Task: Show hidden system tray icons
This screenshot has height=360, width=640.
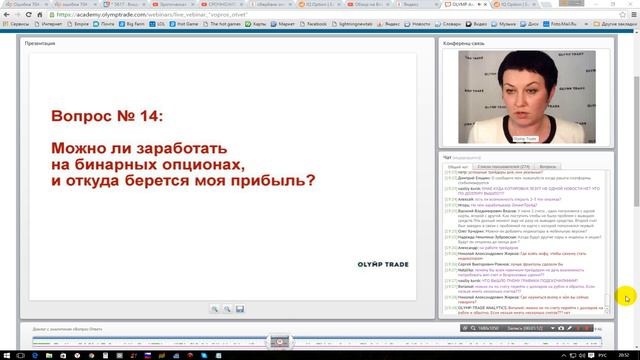Action: pos(564,356)
